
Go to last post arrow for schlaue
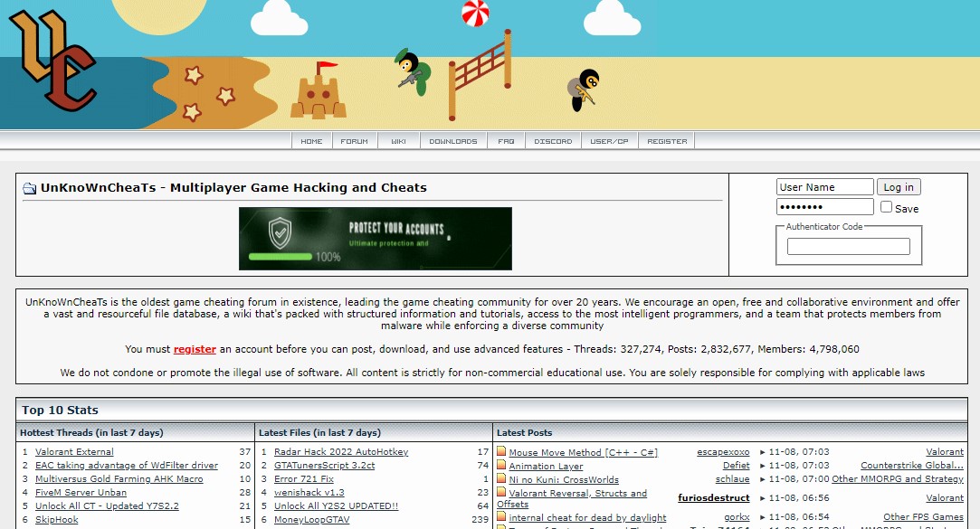pyautogui.click(x=763, y=479)
